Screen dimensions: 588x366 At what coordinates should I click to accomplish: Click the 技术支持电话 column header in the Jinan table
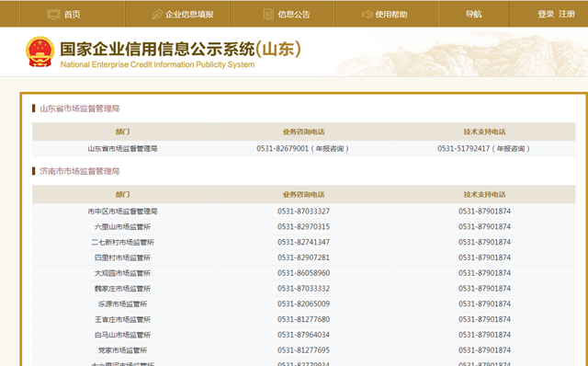(x=484, y=194)
